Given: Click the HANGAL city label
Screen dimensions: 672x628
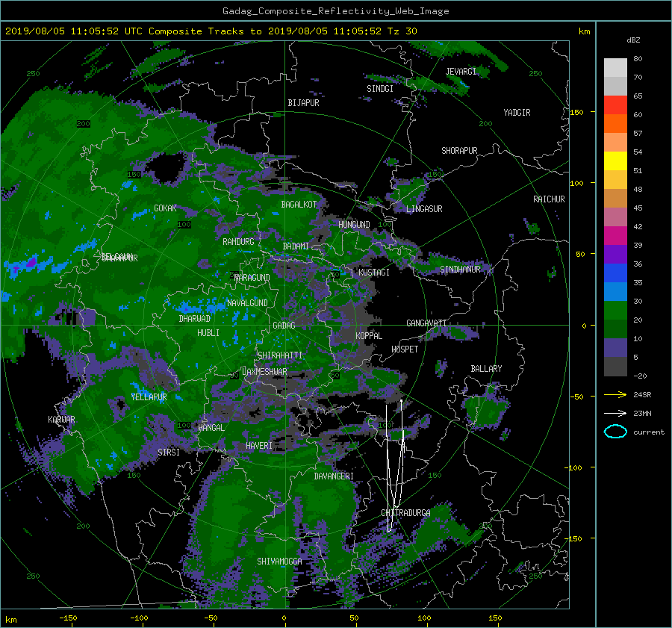Looking at the screenshot, I should coord(211,428).
